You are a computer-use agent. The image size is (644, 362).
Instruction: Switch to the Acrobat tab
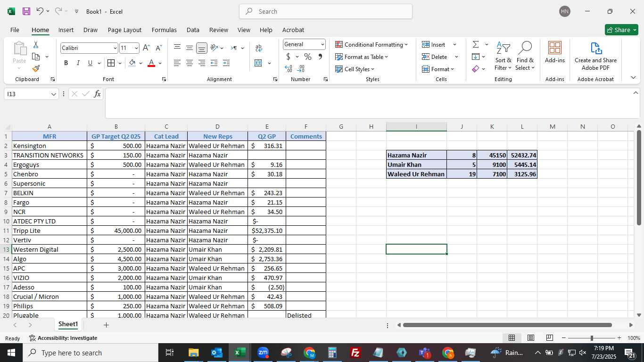(x=293, y=30)
